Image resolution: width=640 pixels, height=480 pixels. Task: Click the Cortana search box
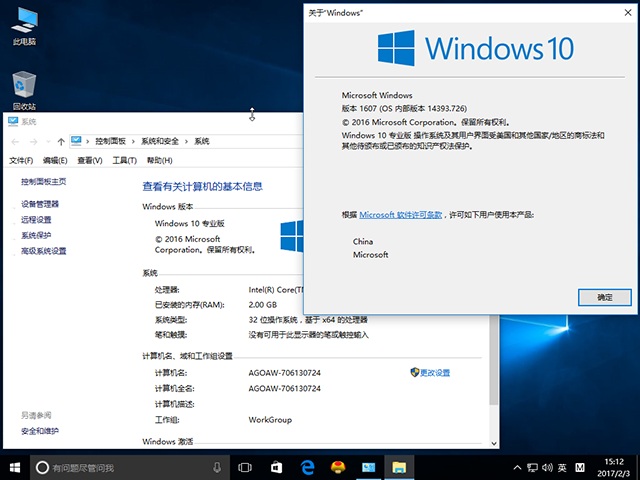120,467
